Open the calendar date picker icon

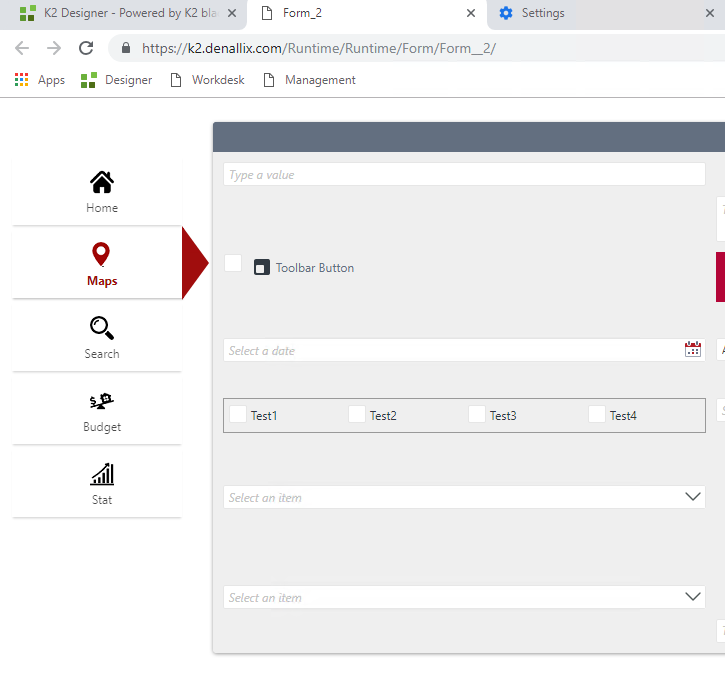(693, 350)
